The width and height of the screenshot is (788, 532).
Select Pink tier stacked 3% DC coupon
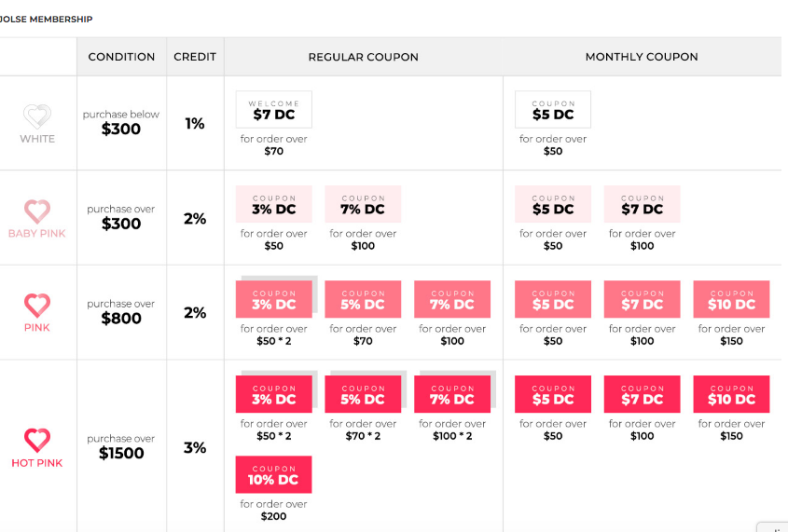pos(274,299)
